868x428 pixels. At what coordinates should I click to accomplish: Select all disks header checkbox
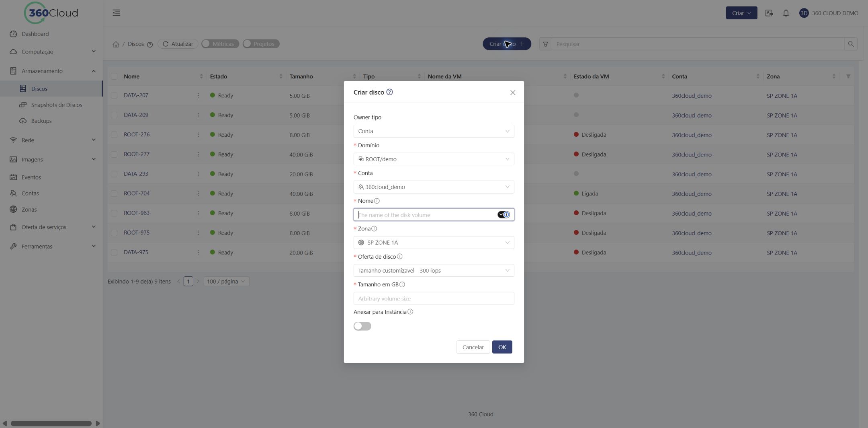coord(114,76)
